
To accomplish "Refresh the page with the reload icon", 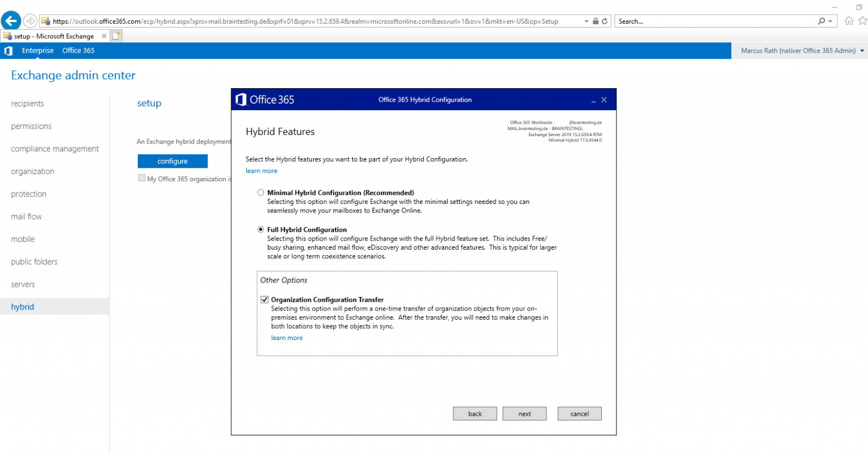I will click(605, 20).
